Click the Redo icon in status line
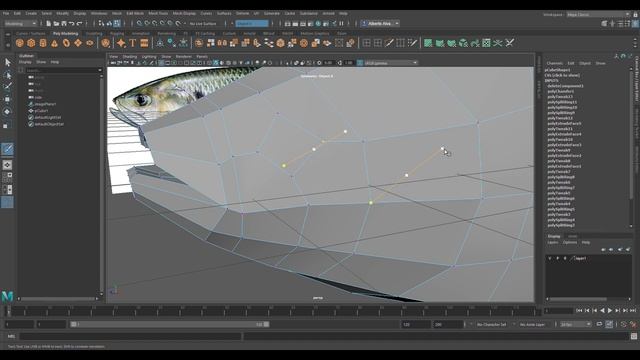The height and width of the screenshot is (360, 640). coord(80,24)
